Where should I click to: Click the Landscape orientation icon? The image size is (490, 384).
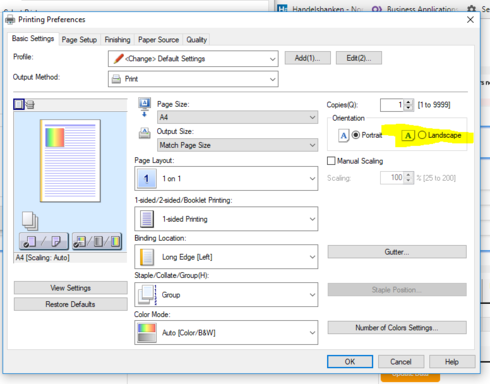(408, 135)
